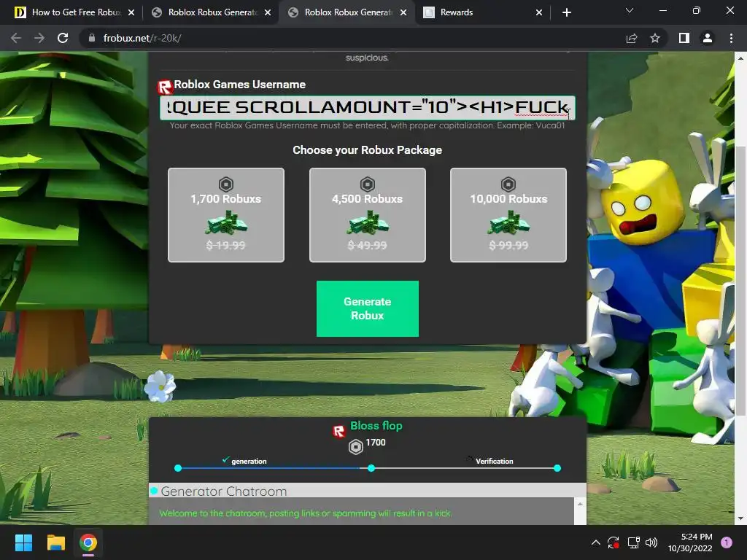Click the Choose your Robux Package heading
747x560 pixels.
coord(368,150)
